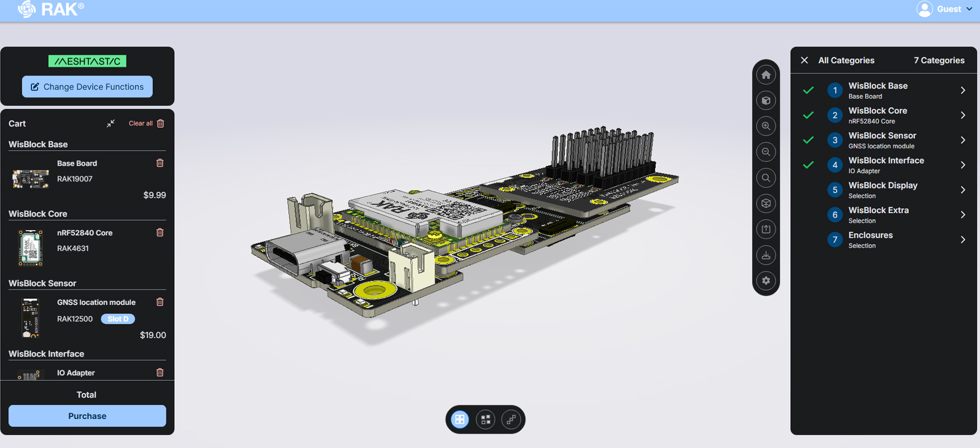The image size is (980, 448).
Task: Delete Base Board RAK19007 from cart
Action: pos(160,163)
